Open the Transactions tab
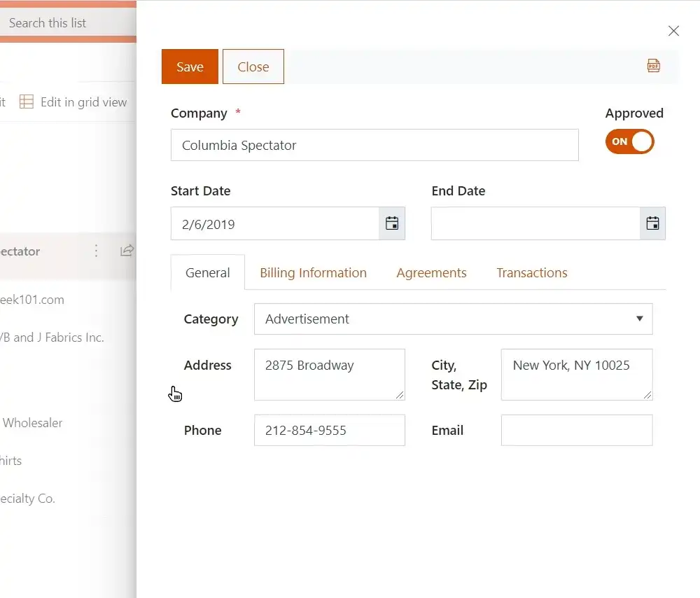Screen dimensions: 700x598 pos(532,272)
